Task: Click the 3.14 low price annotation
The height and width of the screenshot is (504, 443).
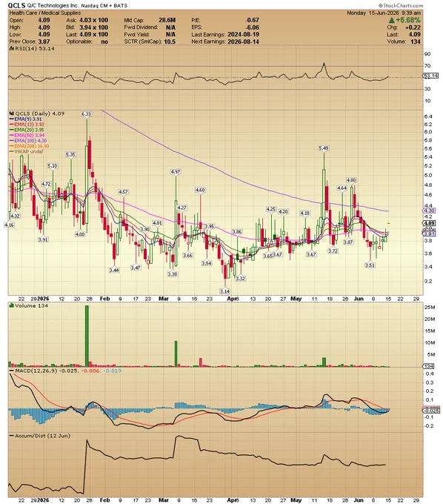Action: [224, 291]
